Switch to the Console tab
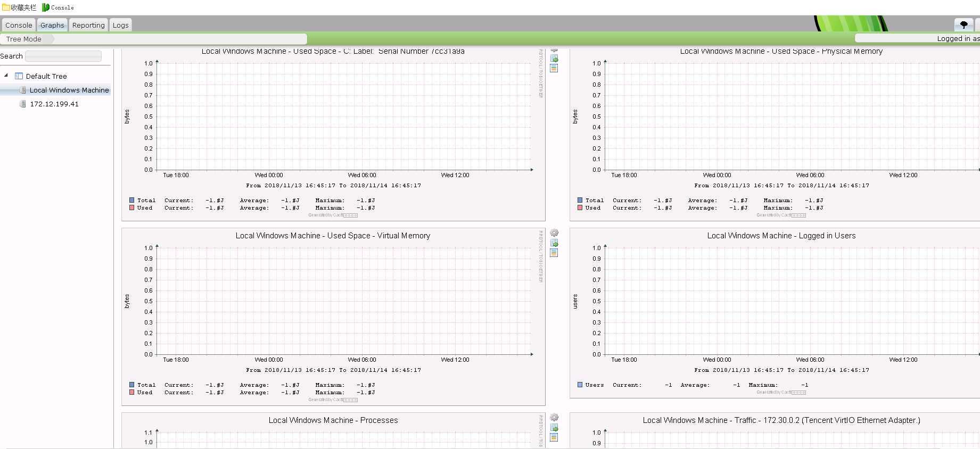Viewport: 980px width, 449px height. click(x=19, y=25)
